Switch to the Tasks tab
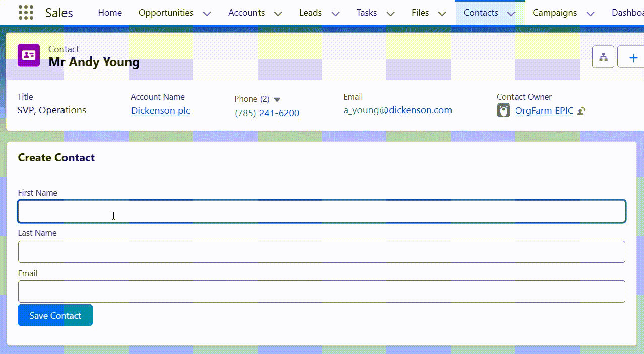Image resolution: width=644 pixels, height=354 pixels. point(366,13)
